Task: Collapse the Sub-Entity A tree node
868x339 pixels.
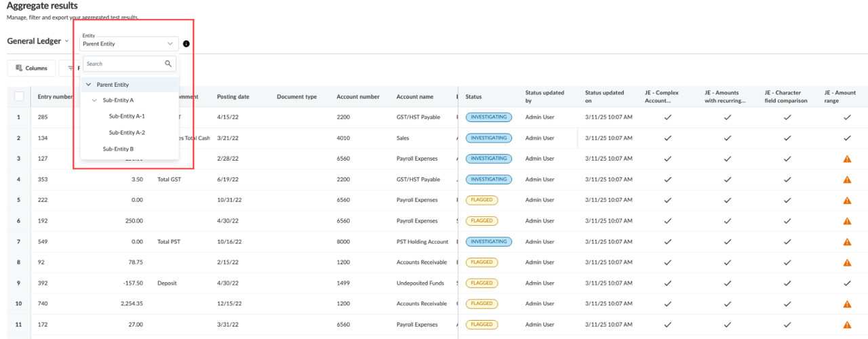Action: [94, 100]
